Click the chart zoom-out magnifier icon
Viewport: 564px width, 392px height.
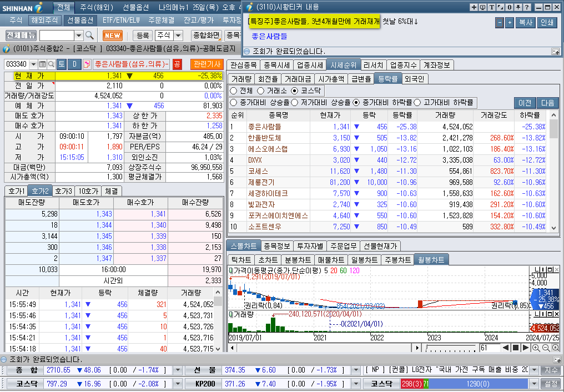click(546, 348)
